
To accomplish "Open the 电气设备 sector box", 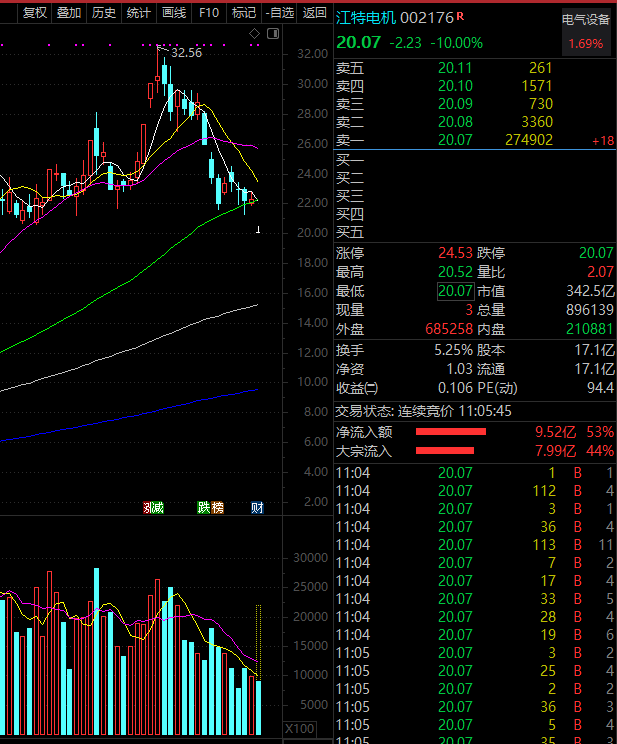I will [586, 31].
